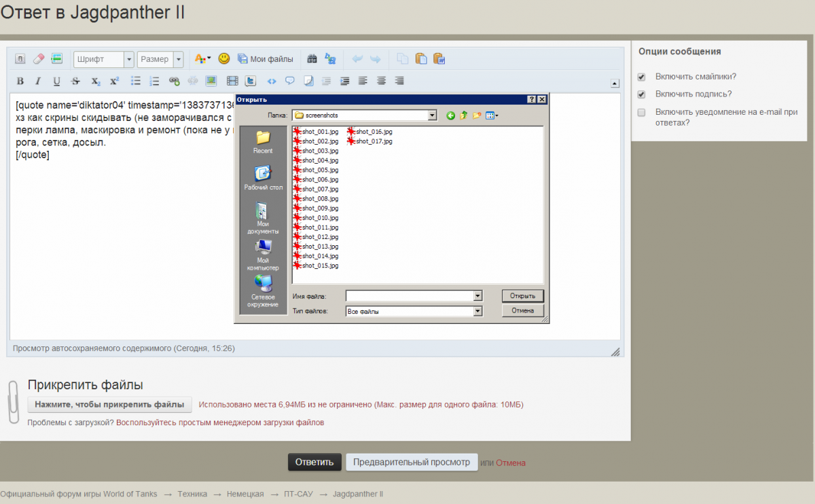Open the view menu icon in dialog
Screen dimensions: 815x504
click(x=492, y=115)
